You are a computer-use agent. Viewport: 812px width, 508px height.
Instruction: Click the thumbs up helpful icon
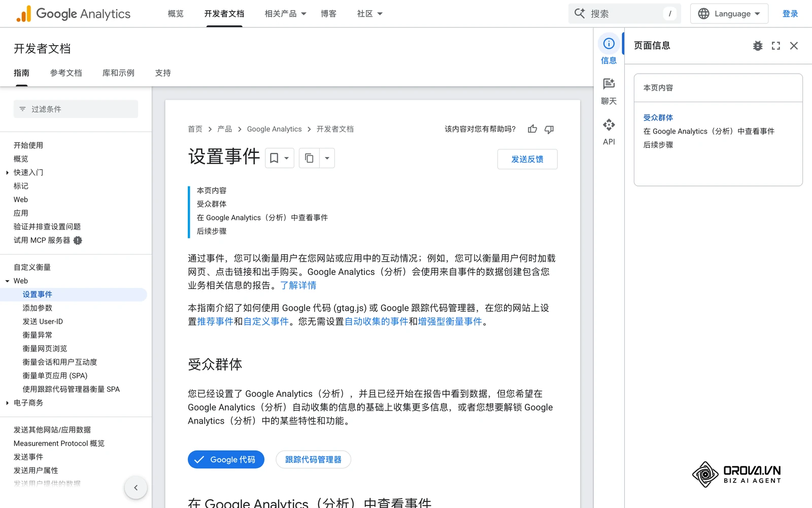[x=532, y=129]
